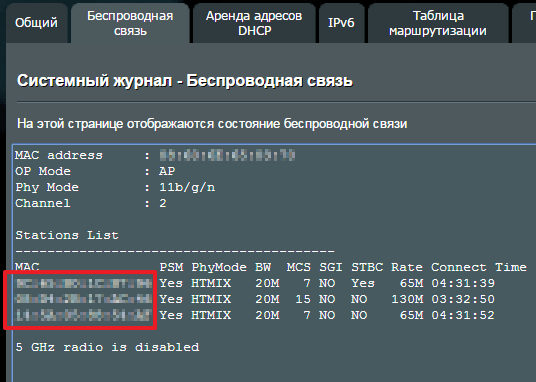
Task: Click the blurred router MAC address value
Action: (227, 155)
